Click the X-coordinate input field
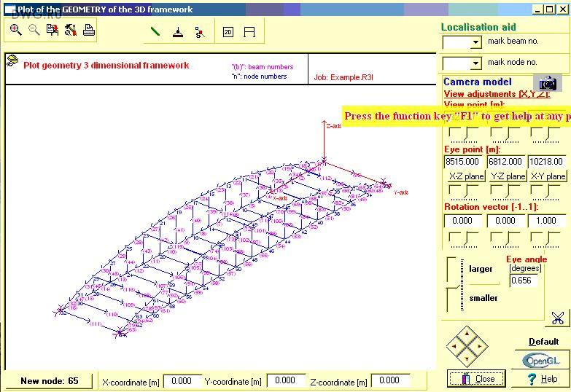The width and height of the screenshot is (571, 392). click(x=182, y=381)
